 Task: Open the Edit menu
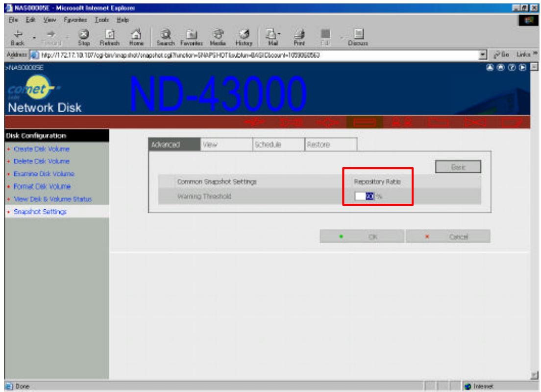pyautogui.click(x=30, y=20)
